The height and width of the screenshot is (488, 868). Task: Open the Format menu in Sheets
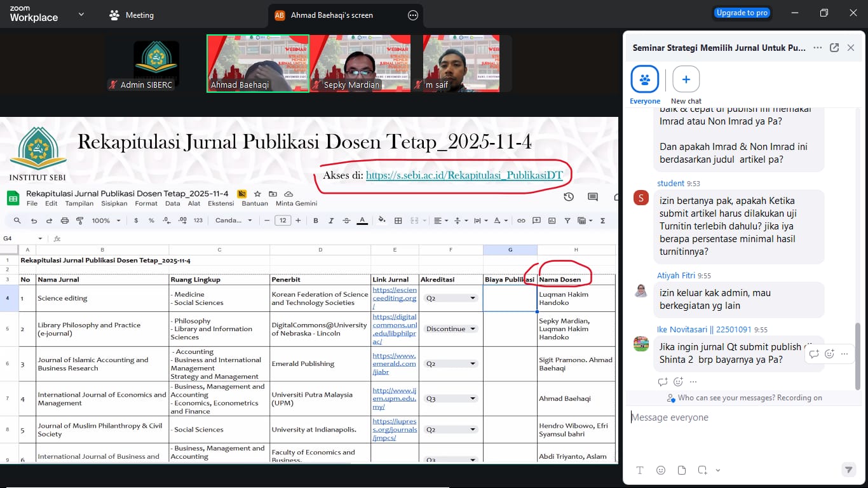[146, 203]
